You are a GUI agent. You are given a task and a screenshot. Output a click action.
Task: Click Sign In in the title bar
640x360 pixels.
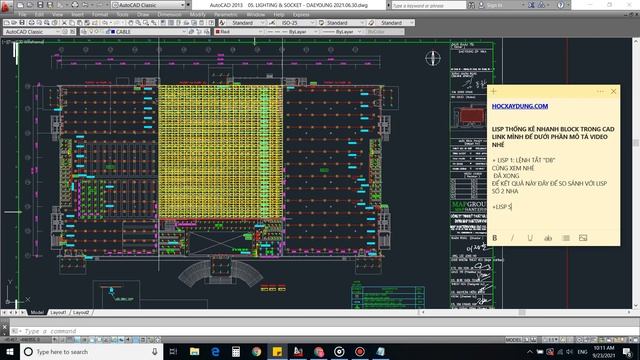494,5
